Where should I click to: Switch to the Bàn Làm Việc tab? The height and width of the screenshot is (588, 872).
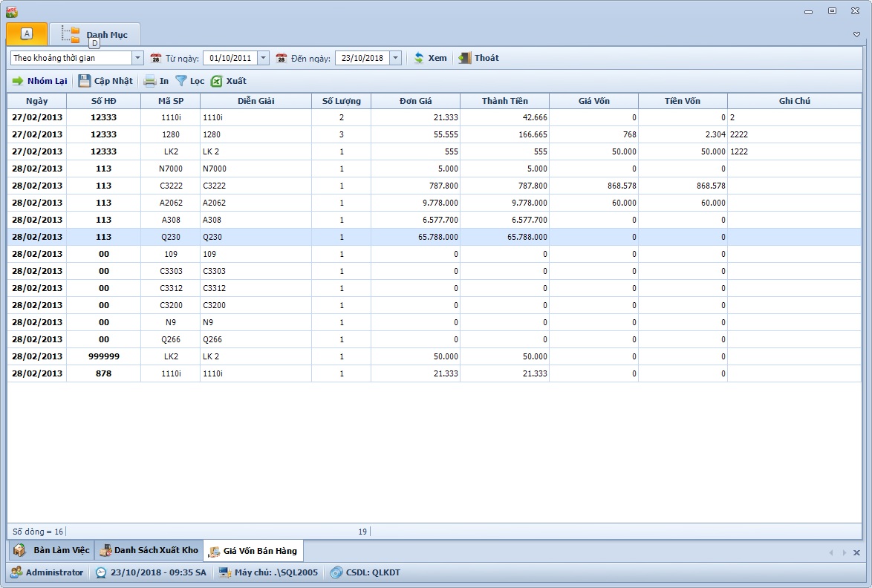[52, 550]
